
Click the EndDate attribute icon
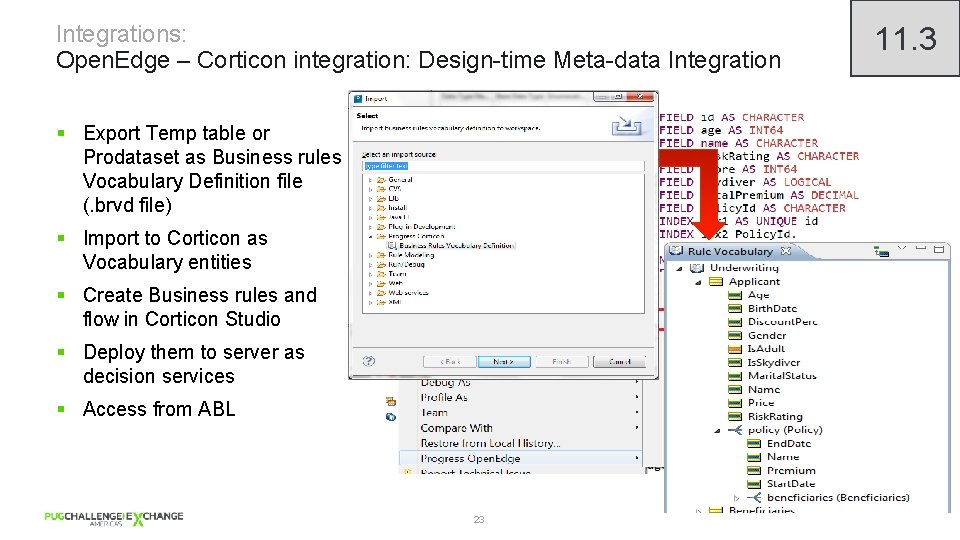click(x=754, y=443)
